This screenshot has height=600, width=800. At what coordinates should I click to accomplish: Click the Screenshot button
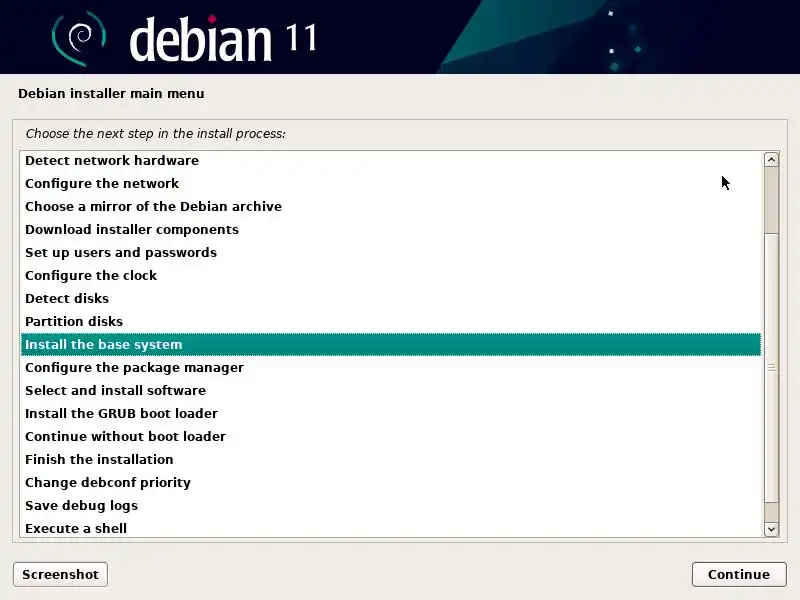(60, 574)
